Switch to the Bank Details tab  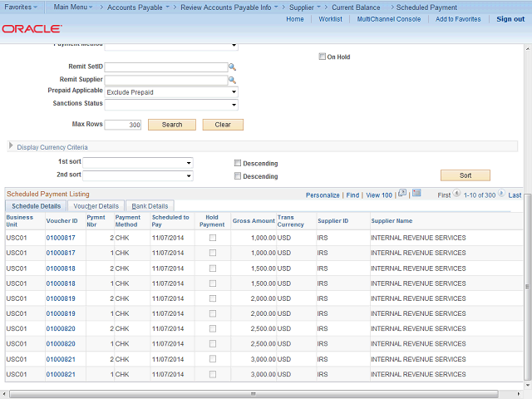[x=150, y=206]
